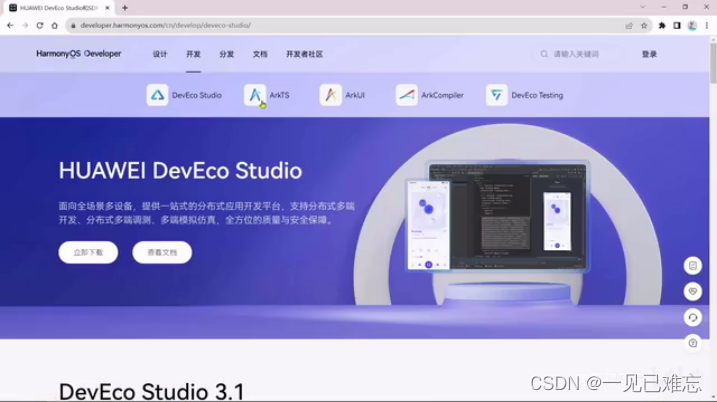Open the ArkCompiler icon
Image resolution: width=717 pixels, height=402 pixels.
point(407,95)
